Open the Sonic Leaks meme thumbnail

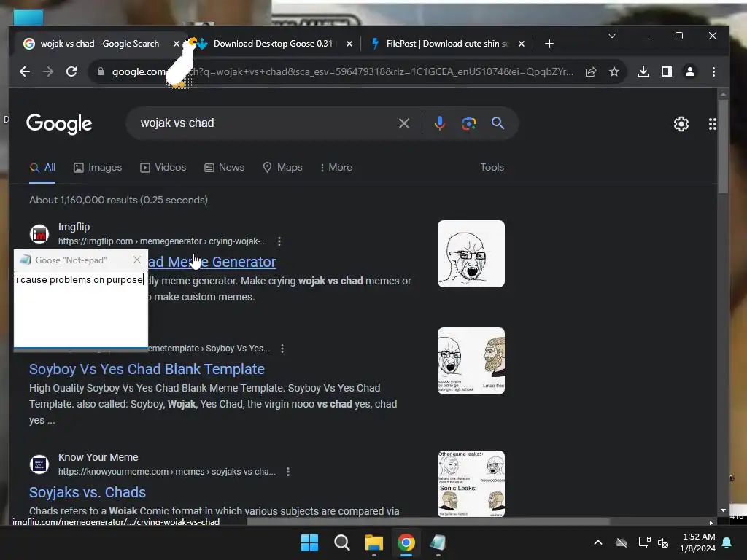click(x=471, y=484)
